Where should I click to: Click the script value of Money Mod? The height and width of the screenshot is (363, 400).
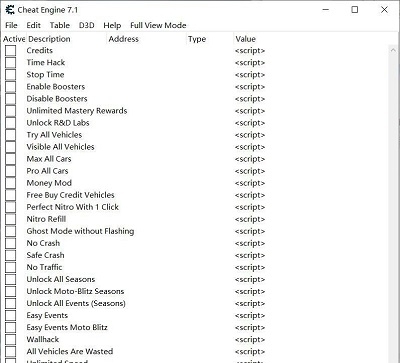point(250,183)
